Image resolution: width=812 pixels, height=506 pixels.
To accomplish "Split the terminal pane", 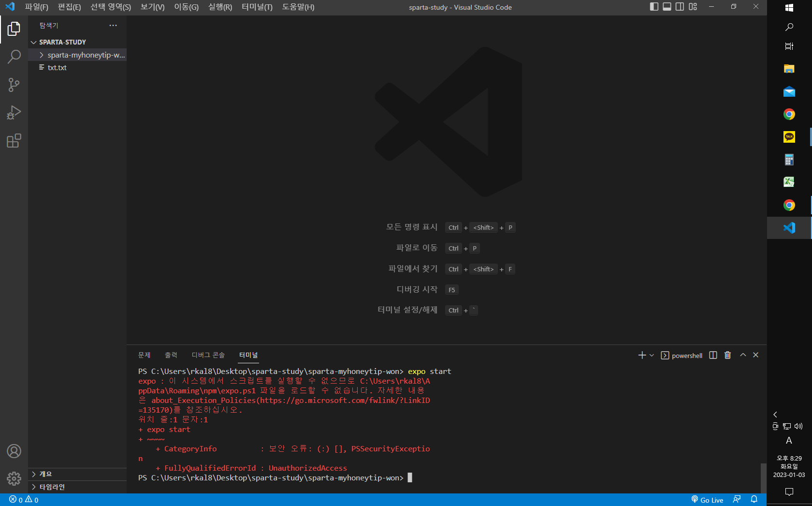I will (x=713, y=355).
